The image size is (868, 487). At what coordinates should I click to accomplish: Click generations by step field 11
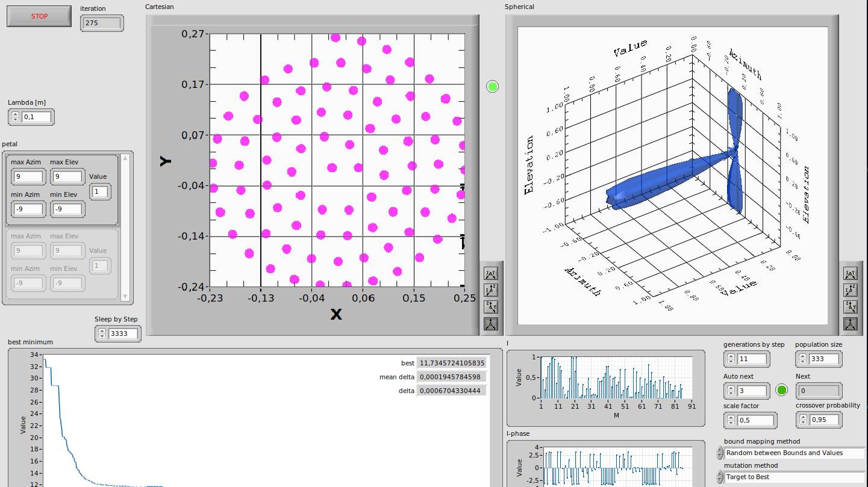752,359
